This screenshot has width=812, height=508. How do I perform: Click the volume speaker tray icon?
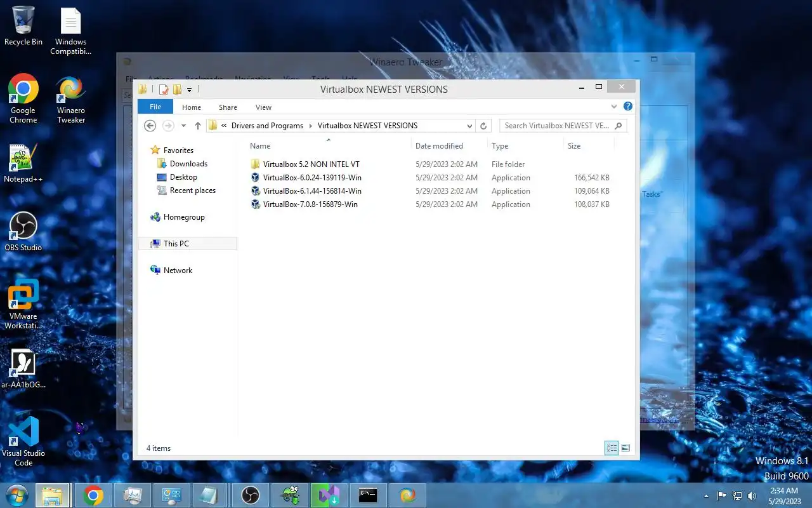[752, 496]
